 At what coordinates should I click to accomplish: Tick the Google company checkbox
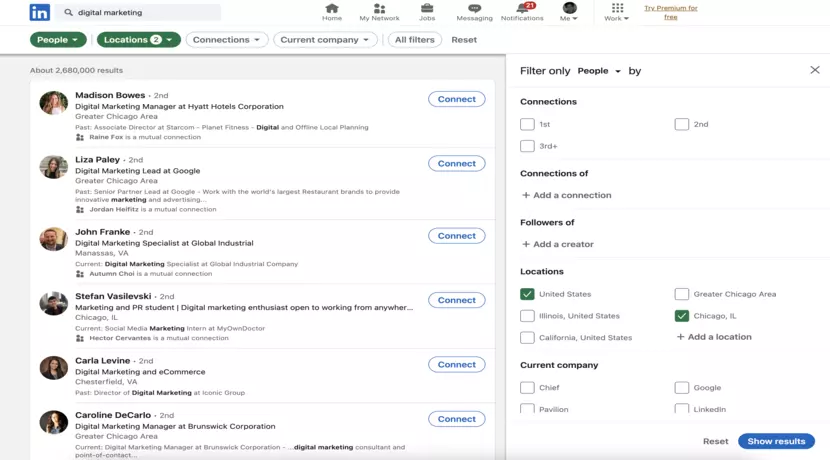pos(681,387)
